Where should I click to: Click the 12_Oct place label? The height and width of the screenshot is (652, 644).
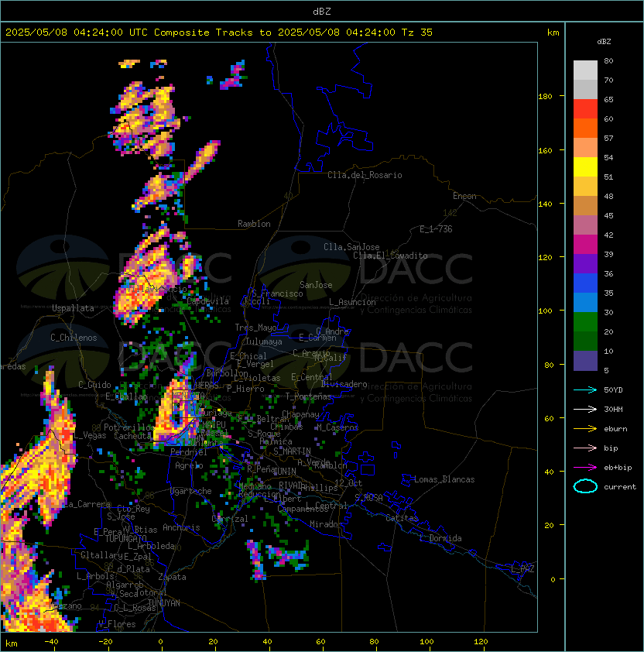tap(348, 483)
